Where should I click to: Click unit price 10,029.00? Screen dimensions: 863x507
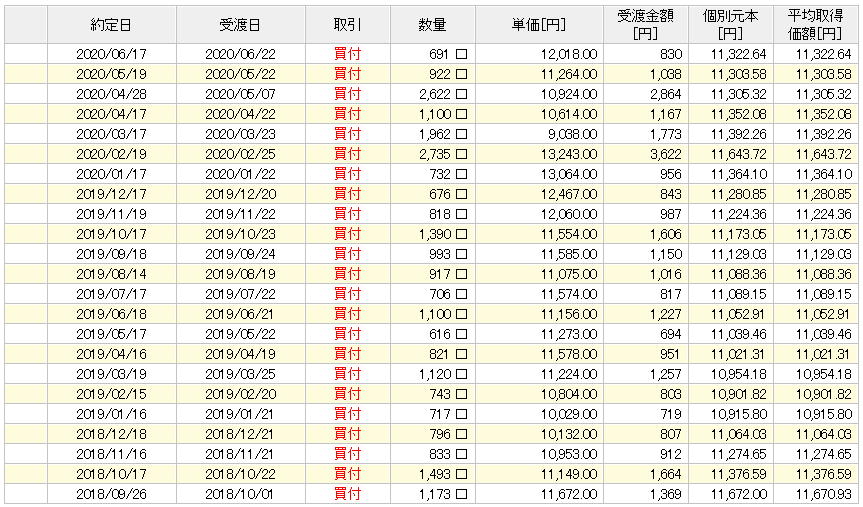point(569,415)
